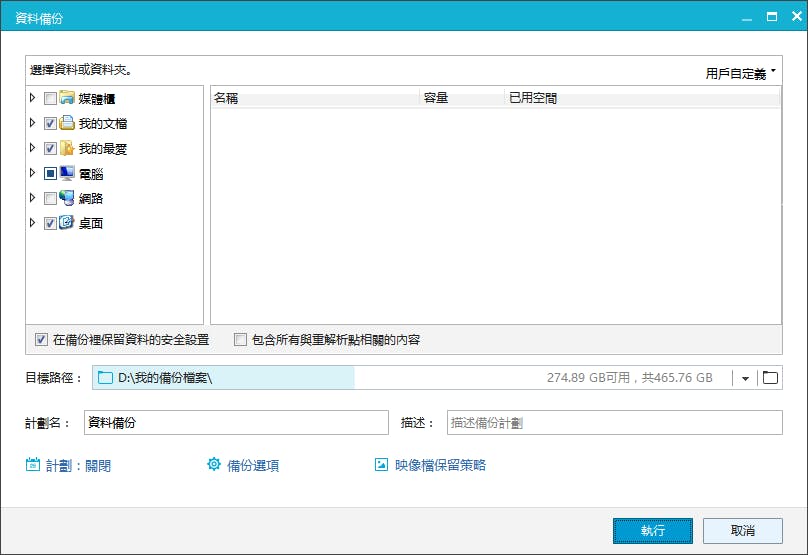Click the 取消 button
This screenshot has width=808, height=555.
click(x=743, y=531)
